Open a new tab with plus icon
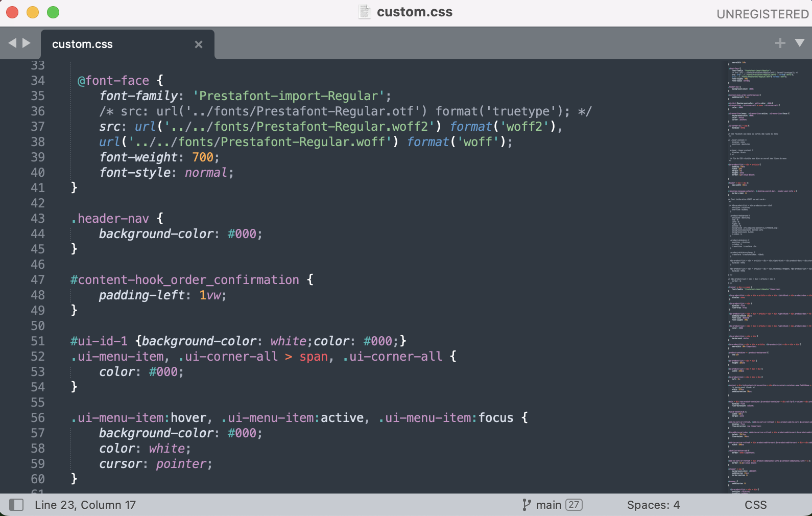 pos(780,43)
